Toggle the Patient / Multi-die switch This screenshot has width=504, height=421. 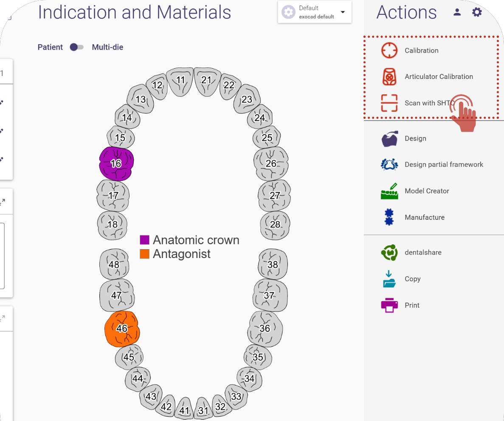77,47
